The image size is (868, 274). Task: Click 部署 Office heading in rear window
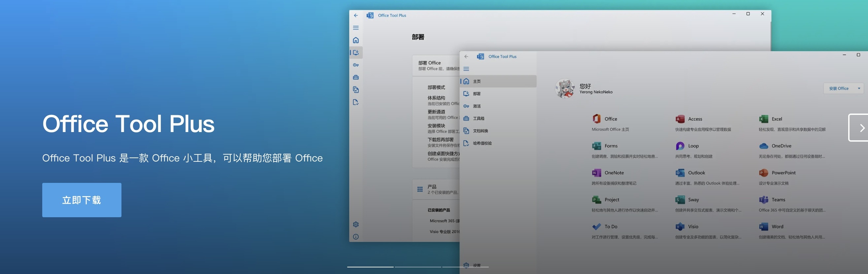pos(429,63)
